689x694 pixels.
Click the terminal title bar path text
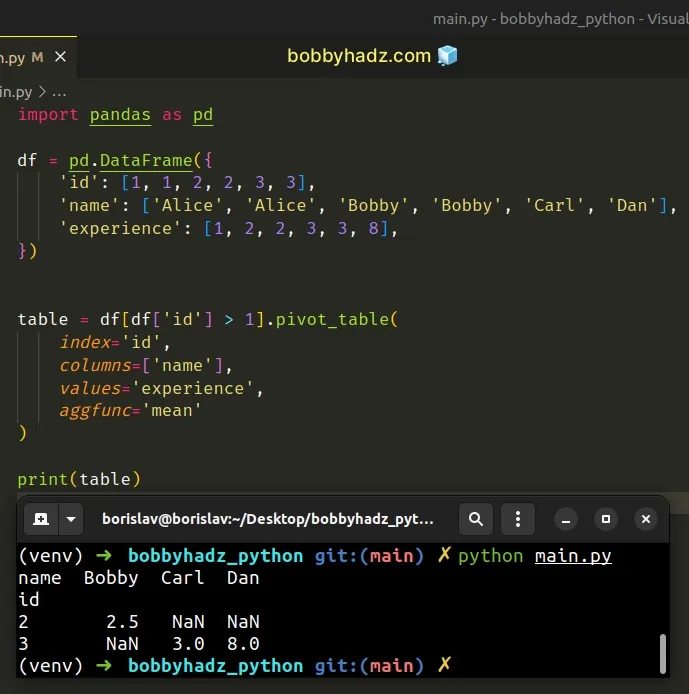point(268,519)
